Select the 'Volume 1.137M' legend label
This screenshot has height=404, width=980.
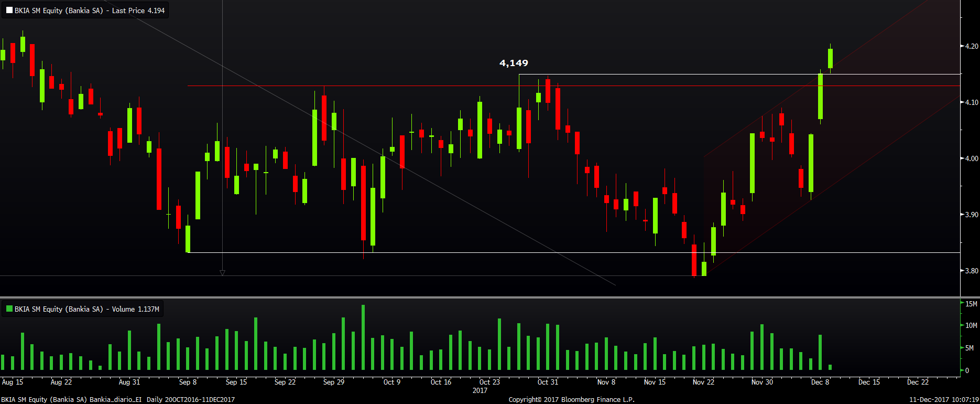[135, 309]
